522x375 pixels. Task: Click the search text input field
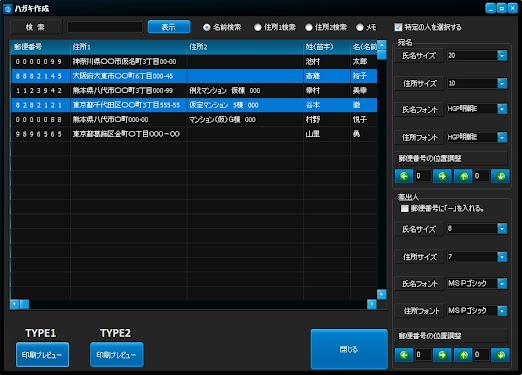[105, 27]
